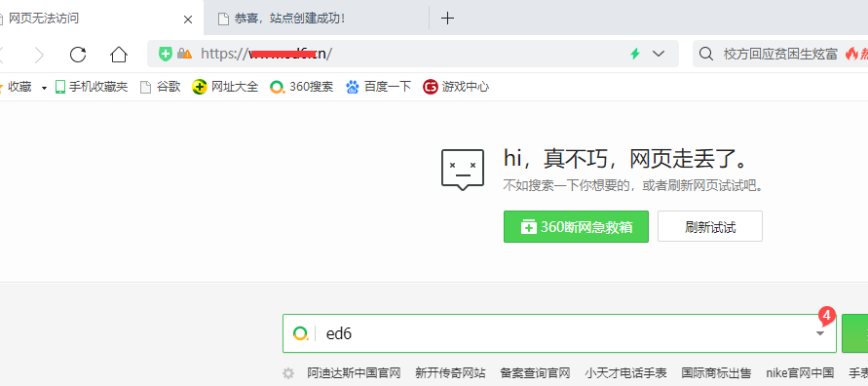Image resolution: width=868 pixels, height=386 pixels.
Task: Click the green search submit button
Action: [x=854, y=333]
